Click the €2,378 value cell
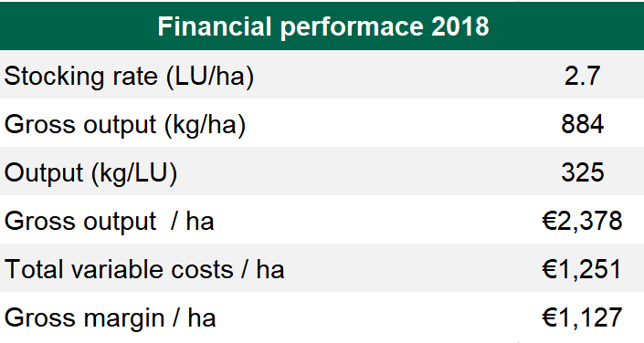644x343 pixels. click(x=583, y=221)
